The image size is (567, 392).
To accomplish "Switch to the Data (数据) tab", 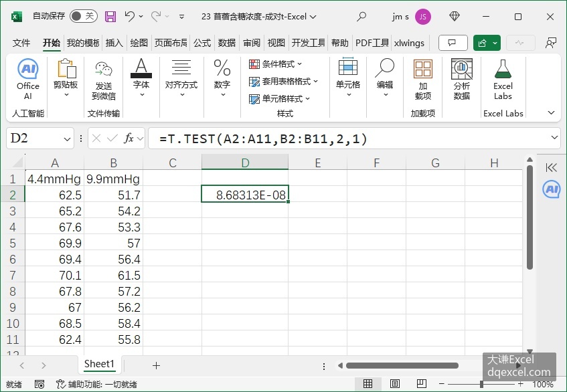I will point(227,43).
